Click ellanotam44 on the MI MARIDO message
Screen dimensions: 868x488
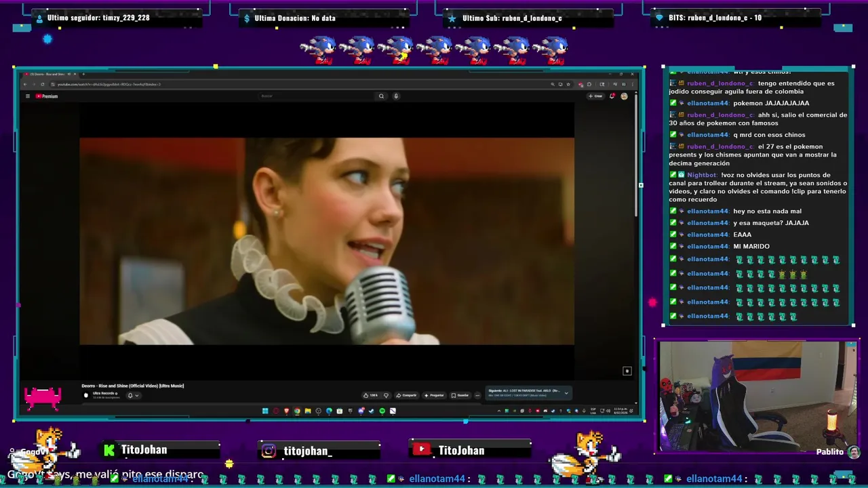(x=708, y=246)
